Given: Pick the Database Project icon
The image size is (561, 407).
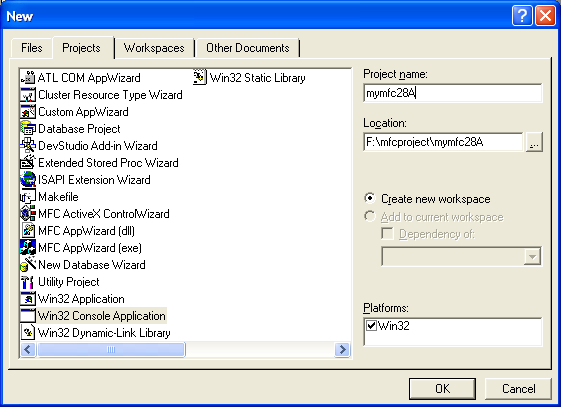Looking at the screenshot, I should [28, 129].
